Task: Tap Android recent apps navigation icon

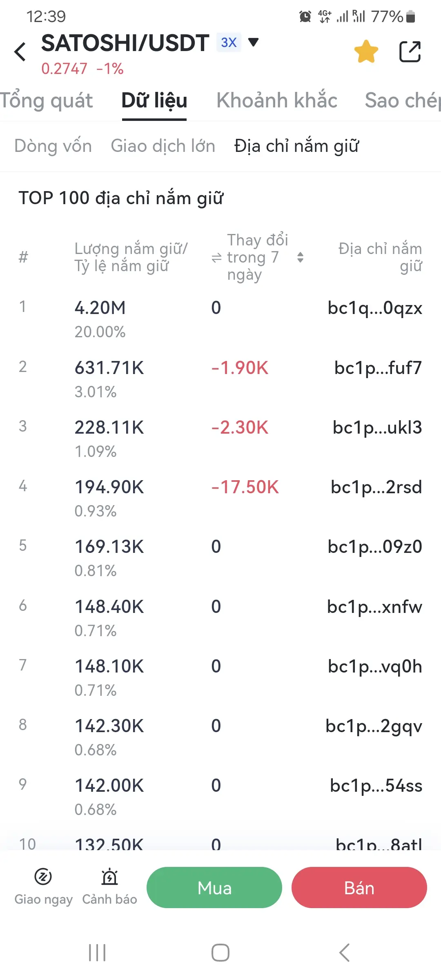Action: pos(97,953)
